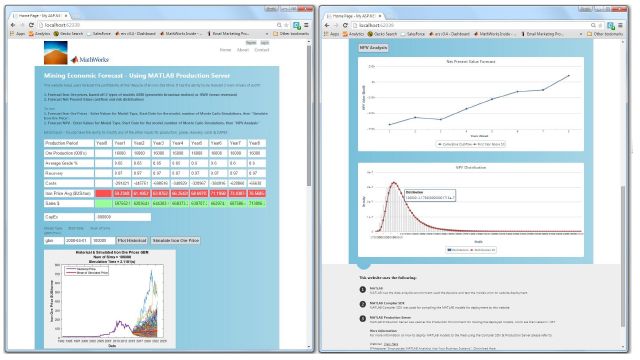Screen dimensions: 640x360
Task: Edit the model type field containing gbm
Action: point(54,241)
